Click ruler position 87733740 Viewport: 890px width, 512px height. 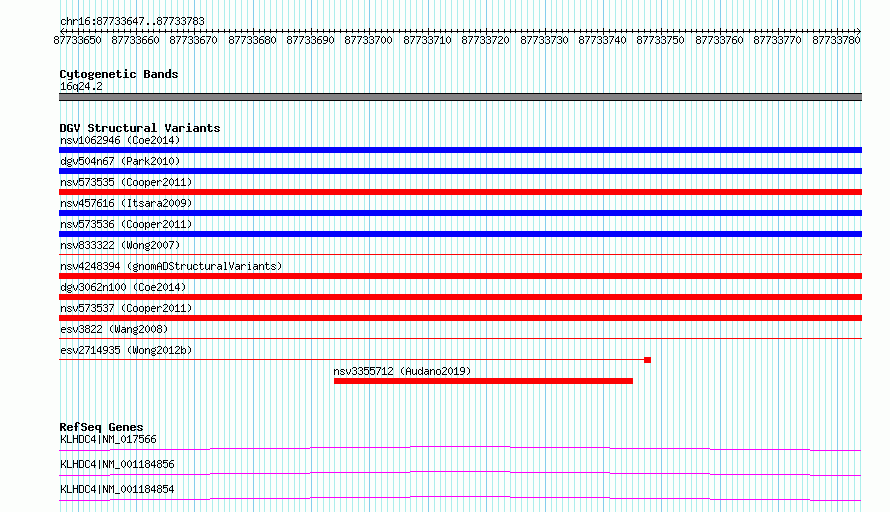(602, 40)
